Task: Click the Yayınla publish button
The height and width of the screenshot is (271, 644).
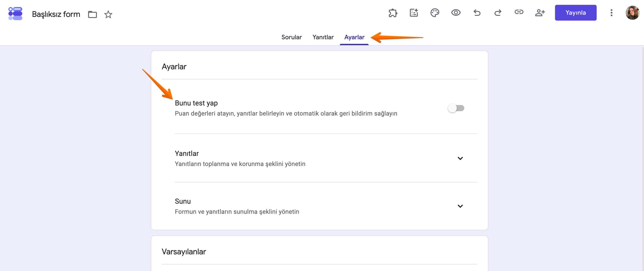Action: [x=576, y=13]
